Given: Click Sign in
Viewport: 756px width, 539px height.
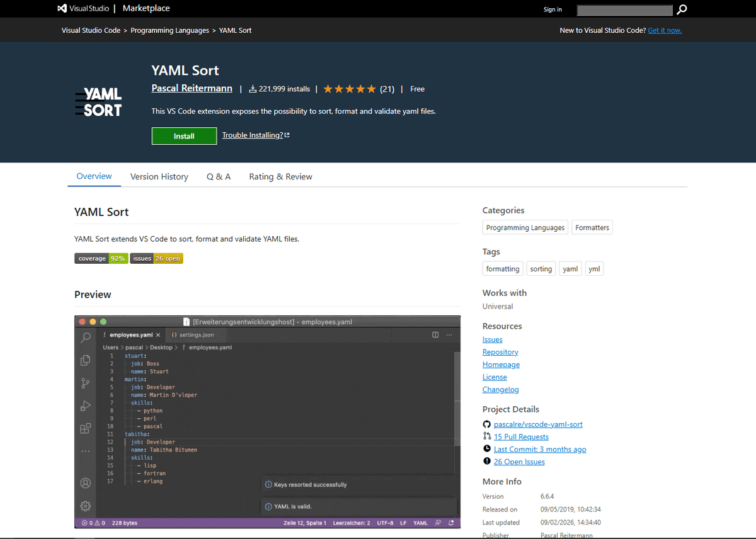Looking at the screenshot, I should click(553, 9).
